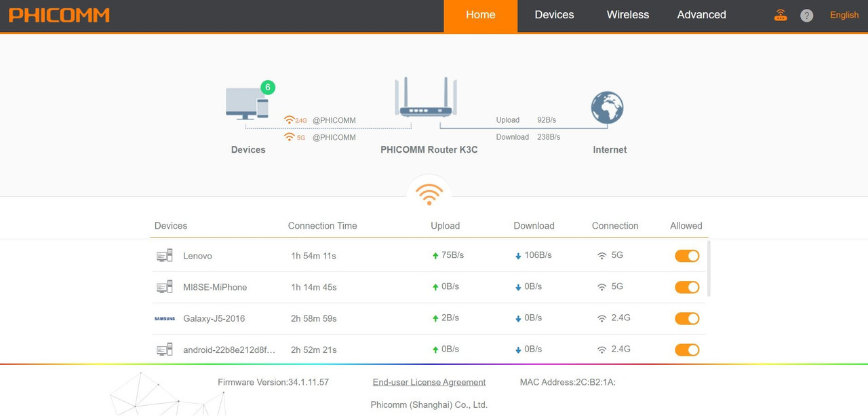This screenshot has width=868, height=416.
Task: Click the Devices label under the computer icon
Action: pyautogui.click(x=248, y=149)
